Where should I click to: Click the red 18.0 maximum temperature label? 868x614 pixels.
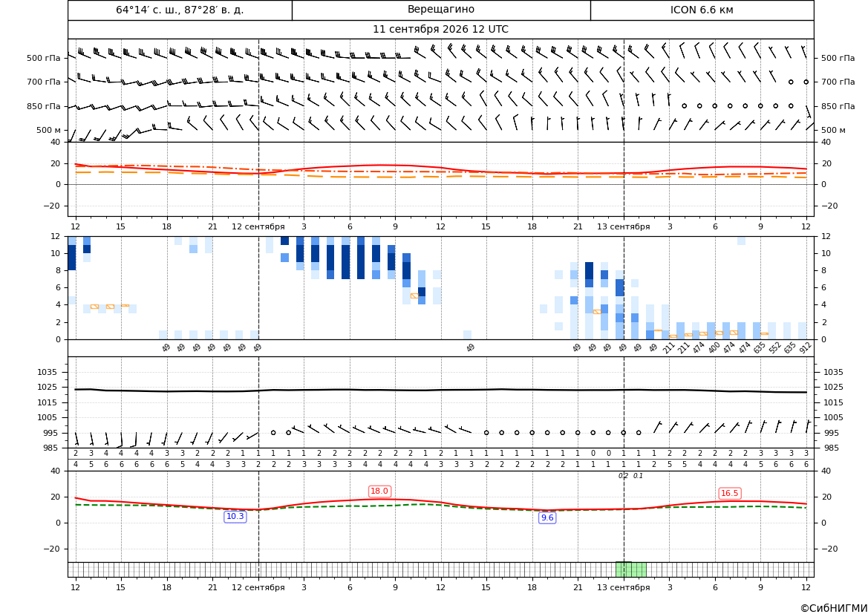379,491
